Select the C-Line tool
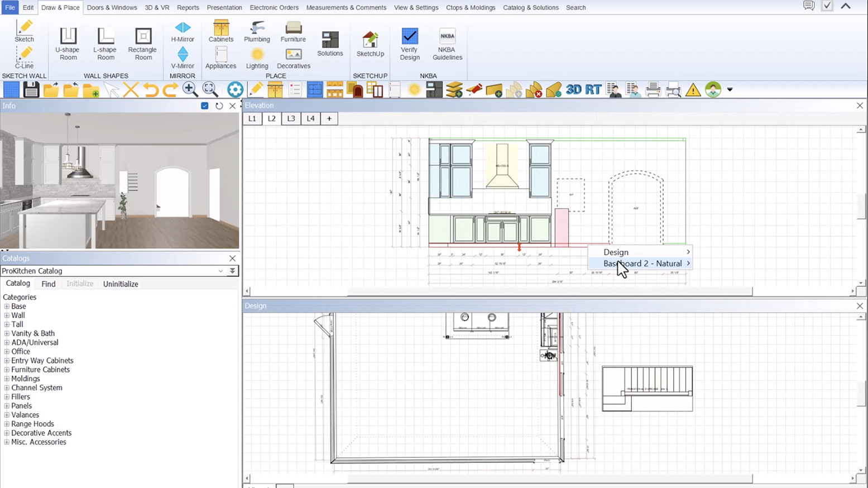868x488 pixels. 24,58
